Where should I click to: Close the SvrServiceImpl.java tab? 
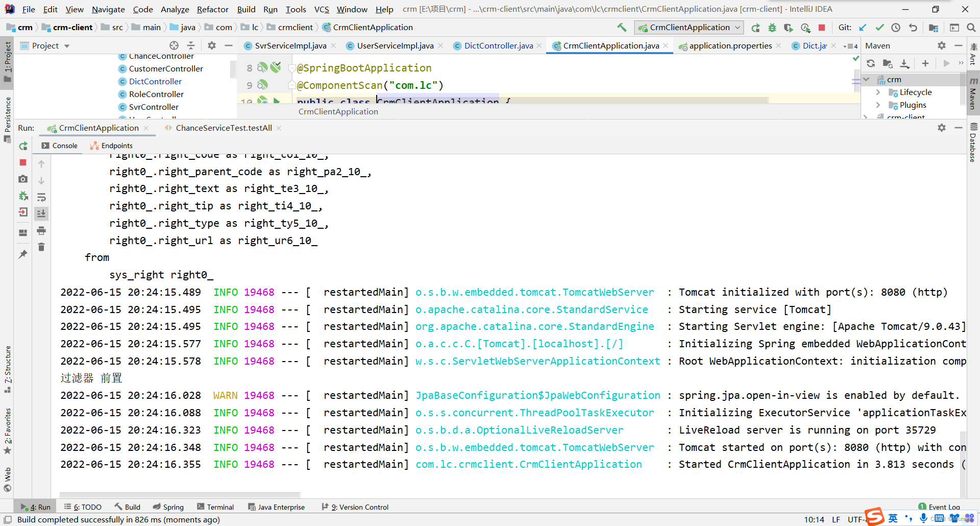(x=333, y=45)
